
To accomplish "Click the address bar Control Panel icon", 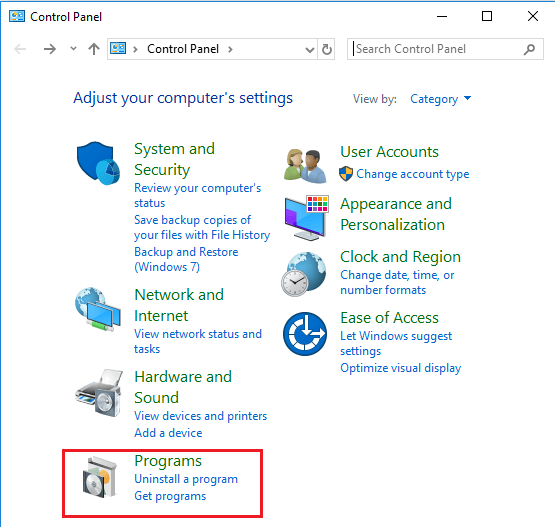I will tap(118, 48).
